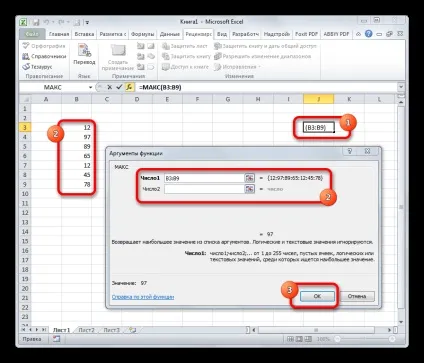The width and height of the screenshot is (424, 363).
Task: Click the vertical scrollbar down arrow
Action: click(x=401, y=322)
